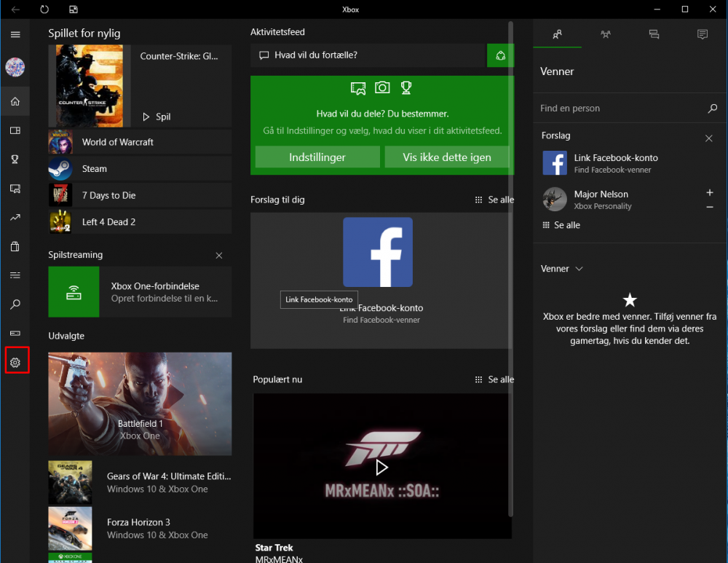This screenshot has width=728, height=563.
Task: Click the sidebar search magnifier icon
Action: pyautogui.click(x=15, y=304)
